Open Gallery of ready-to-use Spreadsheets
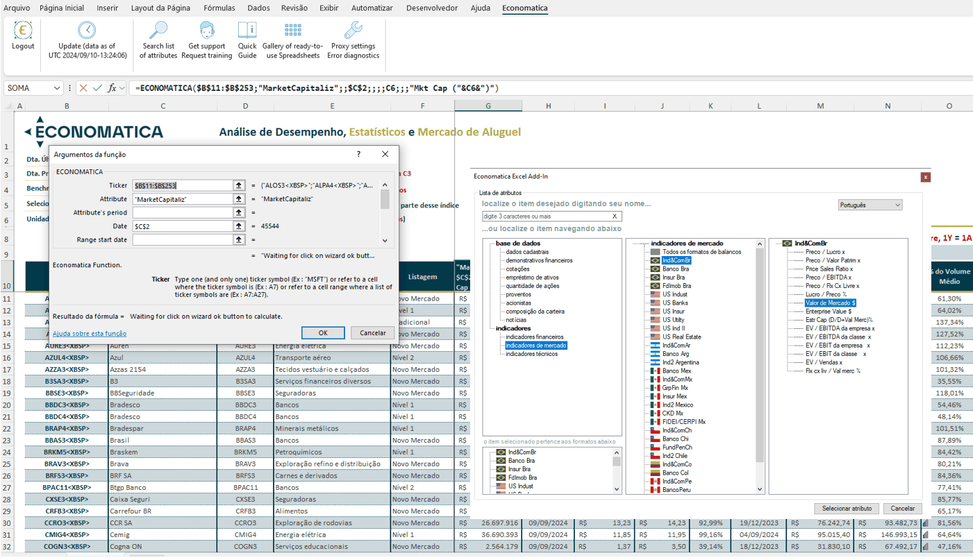This screenshot has width=973, height=560. pyautogui.click(x=292, y=31)
